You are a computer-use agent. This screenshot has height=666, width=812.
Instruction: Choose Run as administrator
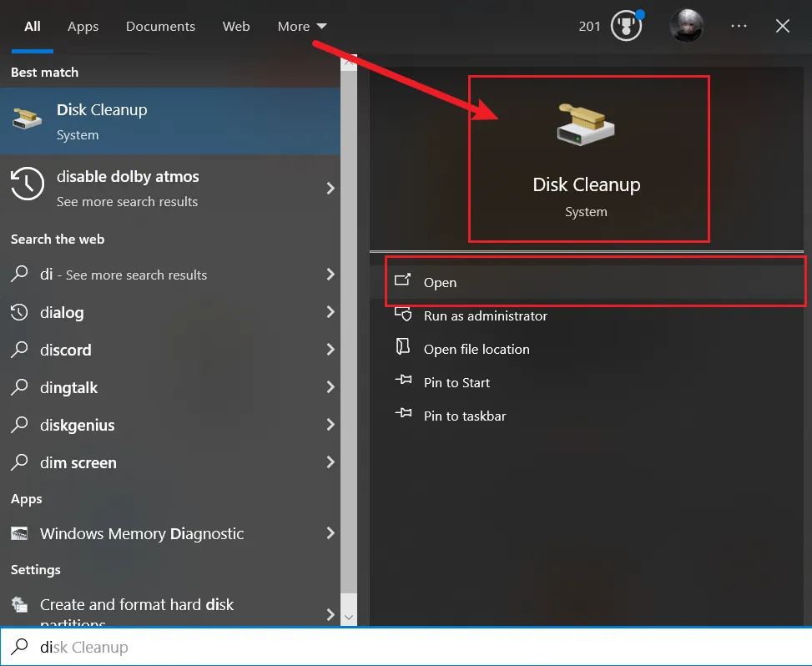586,315
